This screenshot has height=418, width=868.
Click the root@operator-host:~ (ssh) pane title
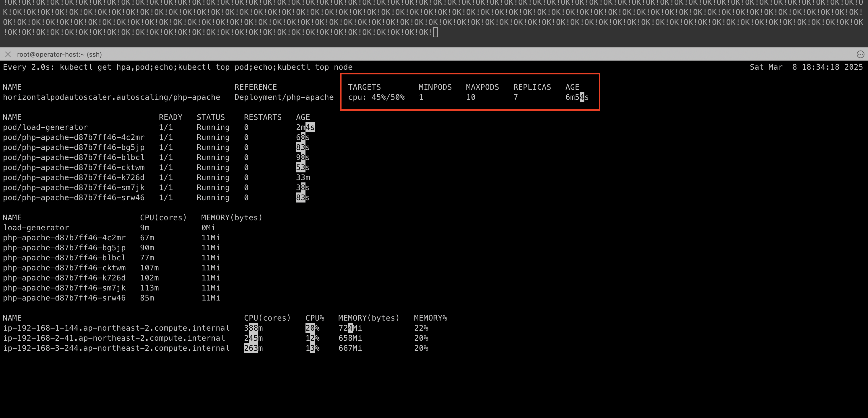click(x=59, y=54)
